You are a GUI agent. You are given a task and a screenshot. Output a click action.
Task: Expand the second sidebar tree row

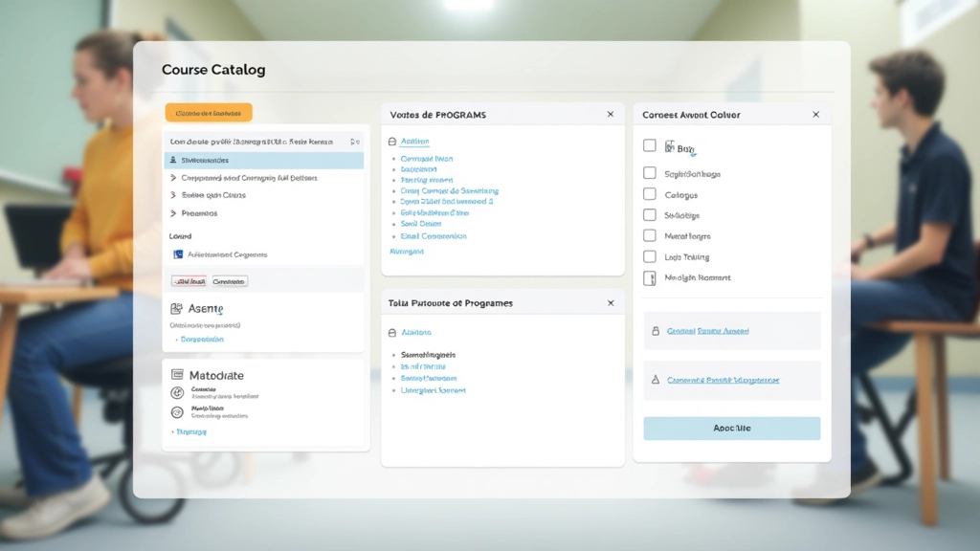pyautogui.click(x=173, y=178)
